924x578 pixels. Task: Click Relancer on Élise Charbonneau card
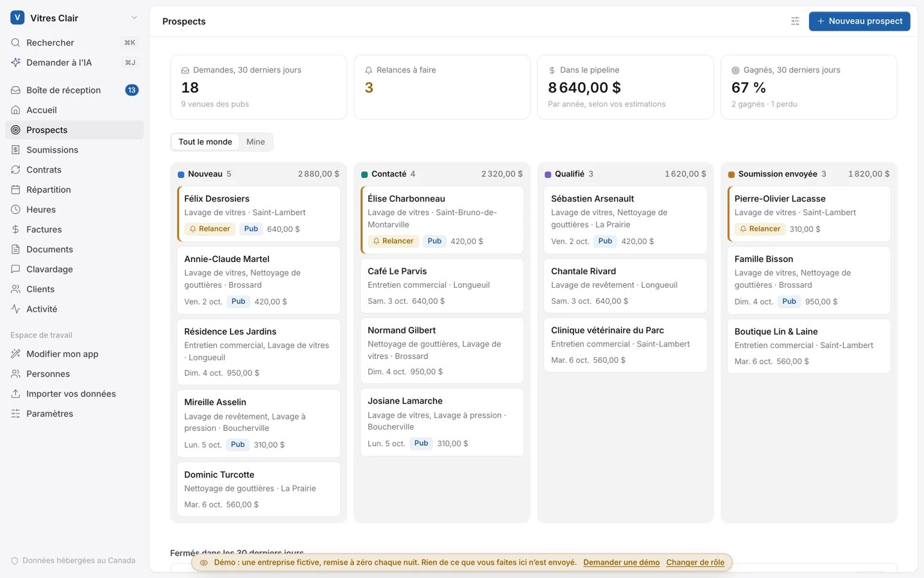click(393, 241)
